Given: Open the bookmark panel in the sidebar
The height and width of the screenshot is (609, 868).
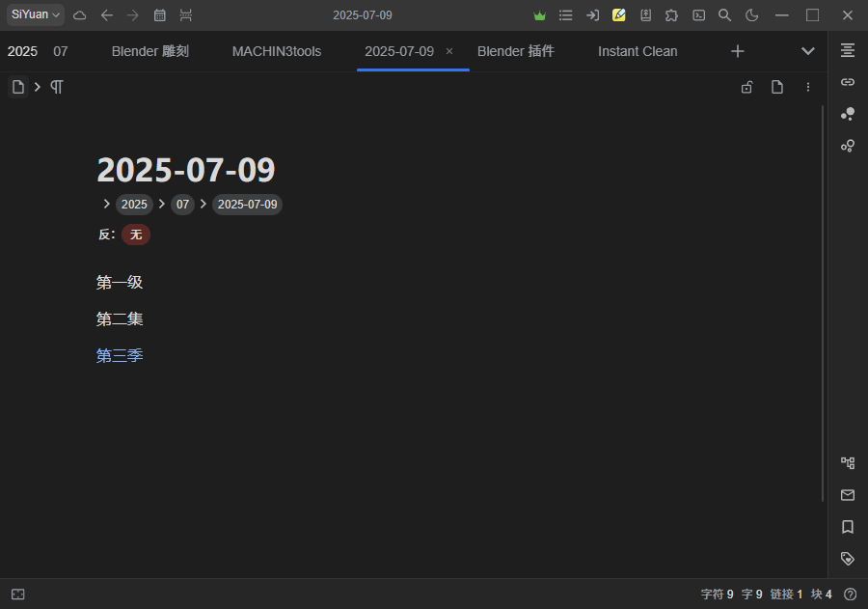Looking at the screenshot, I should (x=847, y=526).
